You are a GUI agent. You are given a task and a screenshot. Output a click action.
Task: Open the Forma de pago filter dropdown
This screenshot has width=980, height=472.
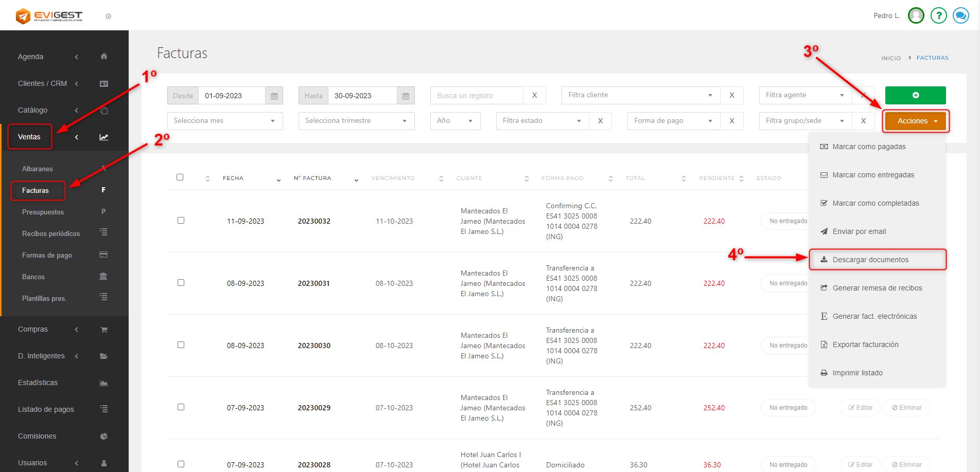point(673,121)
